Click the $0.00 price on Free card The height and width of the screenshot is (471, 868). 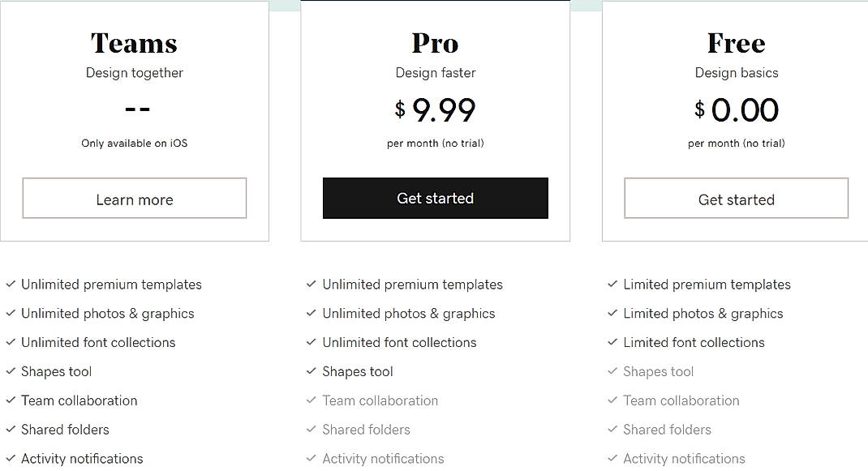[736, 109]
